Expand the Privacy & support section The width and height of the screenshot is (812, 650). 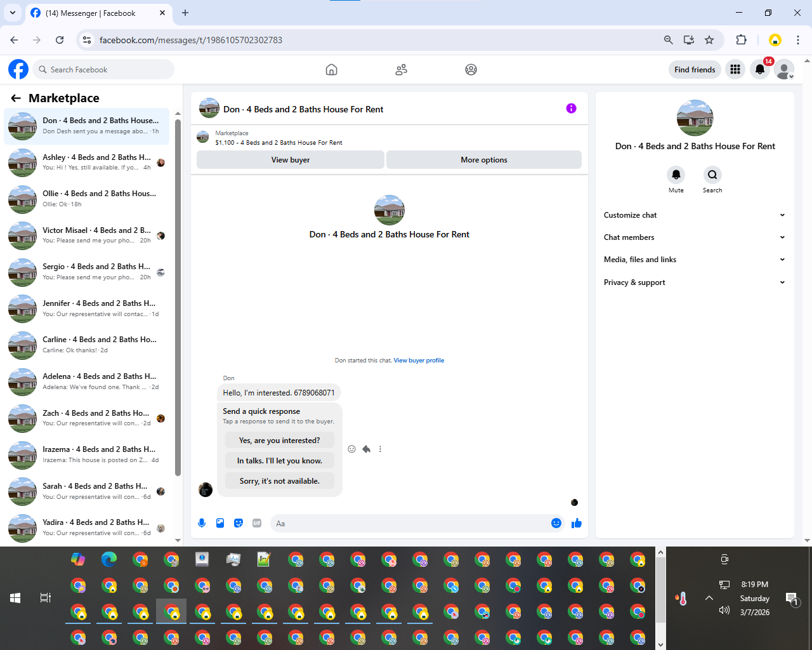click(x=695, y=282)
